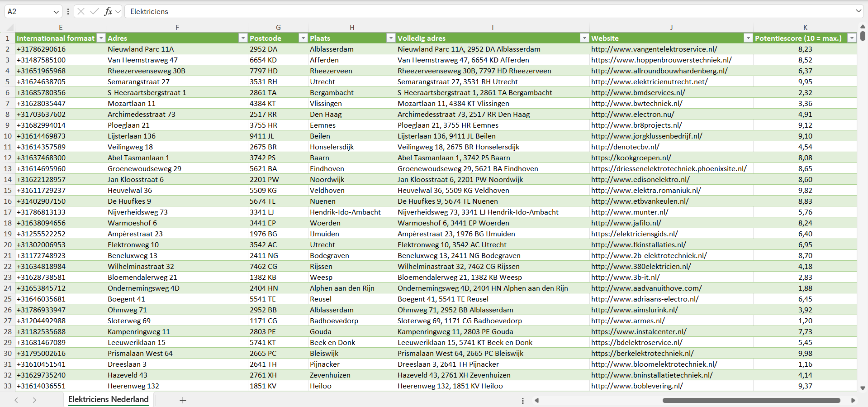868x407 pixels.
Task: Click the Insert Function fx icon
Action: 108,11
